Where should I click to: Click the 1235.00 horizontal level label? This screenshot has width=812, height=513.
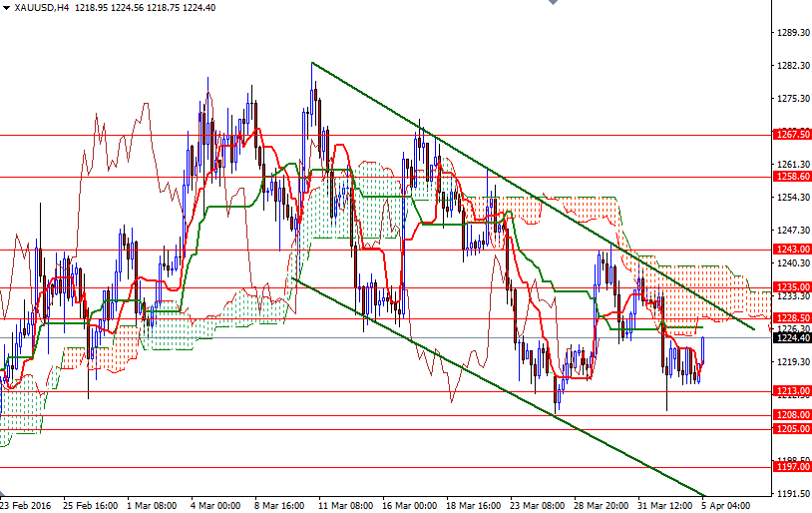791,287
